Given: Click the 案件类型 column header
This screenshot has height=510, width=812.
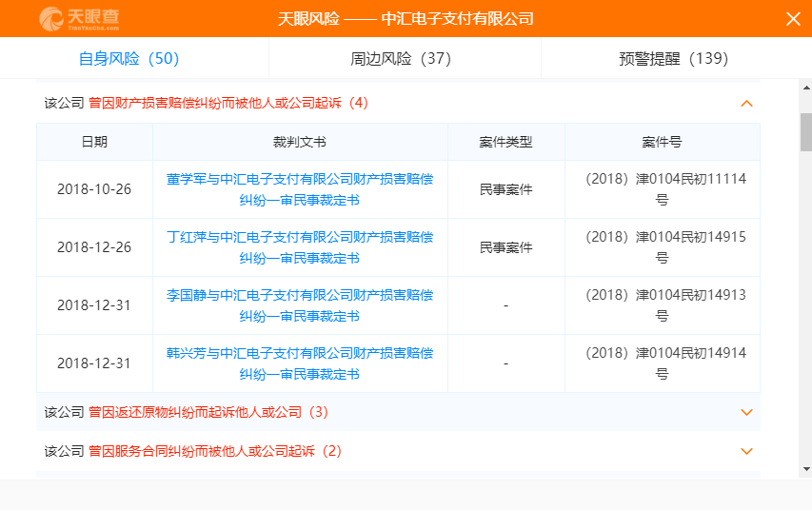Looking at the screenshot, I should pos(505,142).
